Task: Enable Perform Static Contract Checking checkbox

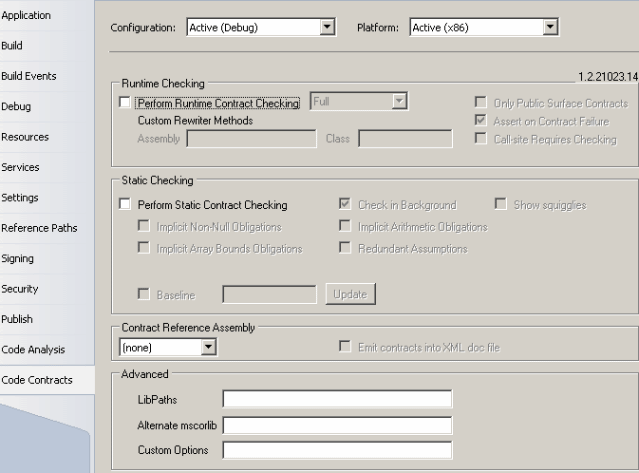Action: pyautogui.click(x=124, y=205)
